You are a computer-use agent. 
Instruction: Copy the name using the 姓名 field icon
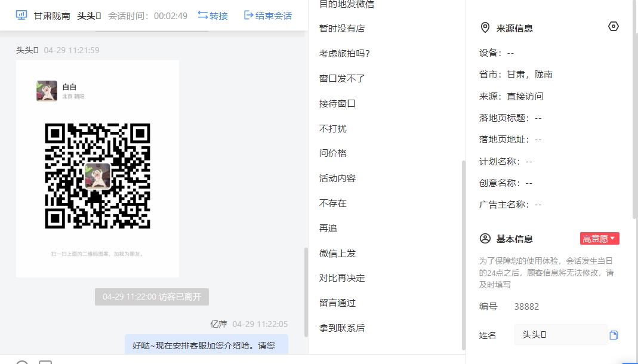pyautogui.click(x=614, y=335)
